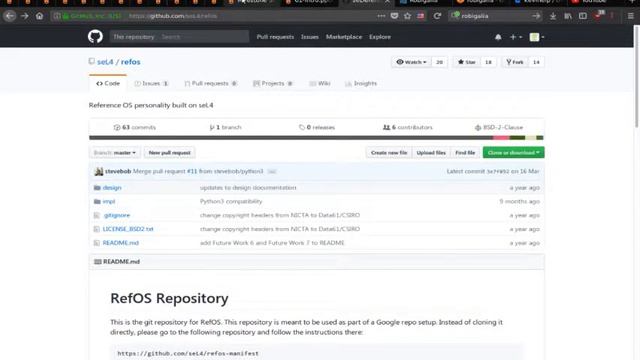Save page with the Pocket icon
Viewport: 640px width, 360px height.
tap(394, 16)
